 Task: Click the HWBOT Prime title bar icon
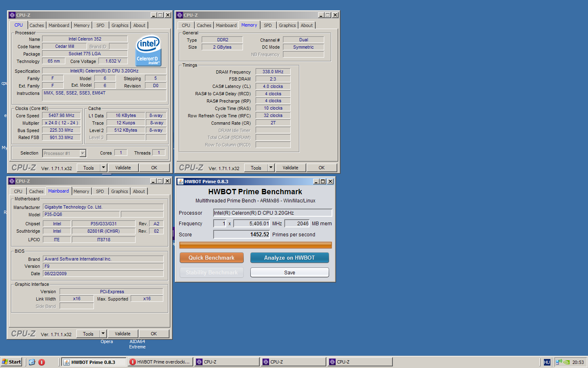[180, 182]
